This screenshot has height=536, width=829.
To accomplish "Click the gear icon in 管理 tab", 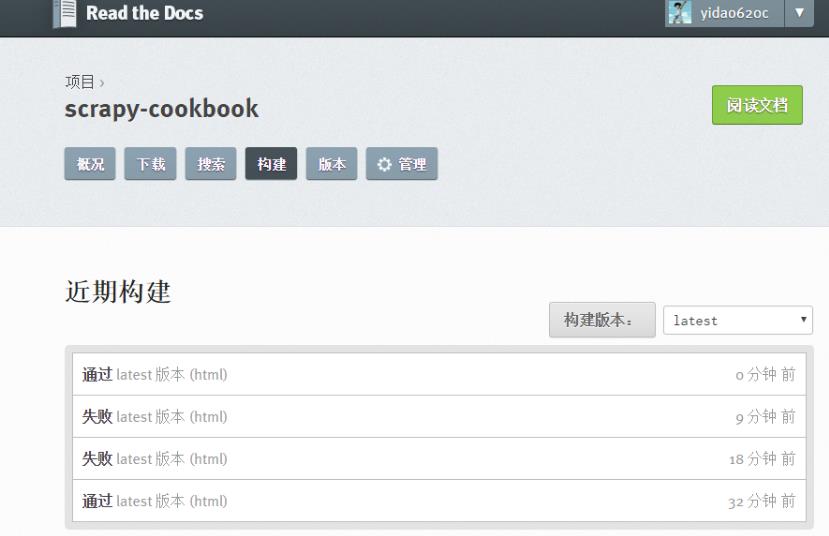I will click(x=384, y=164).
